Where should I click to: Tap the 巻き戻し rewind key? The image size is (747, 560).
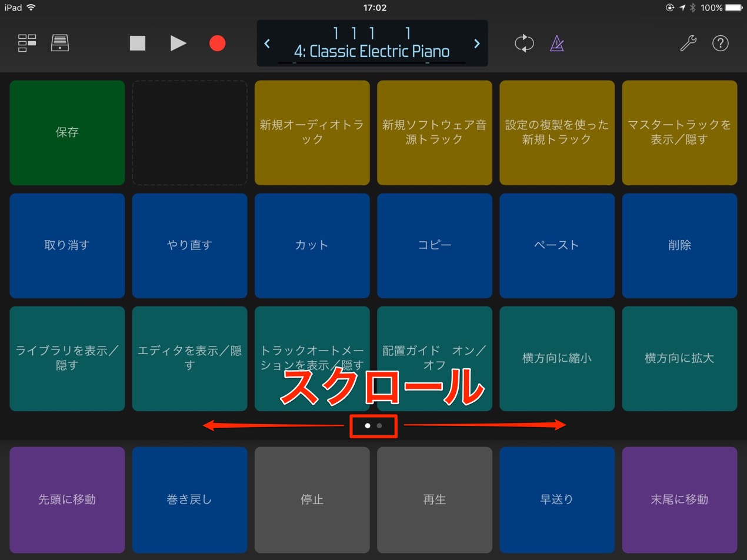click(x=189, y=499)
